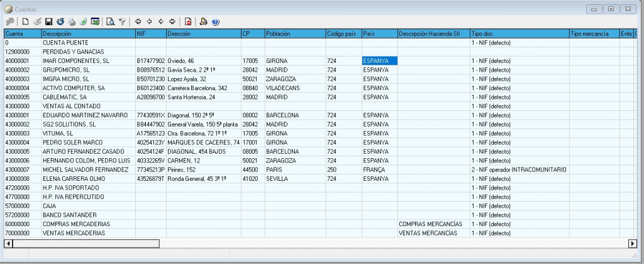644x264 pixels.
Task: Select VILADECANS población cell
Action: click(x=296, y=88)
